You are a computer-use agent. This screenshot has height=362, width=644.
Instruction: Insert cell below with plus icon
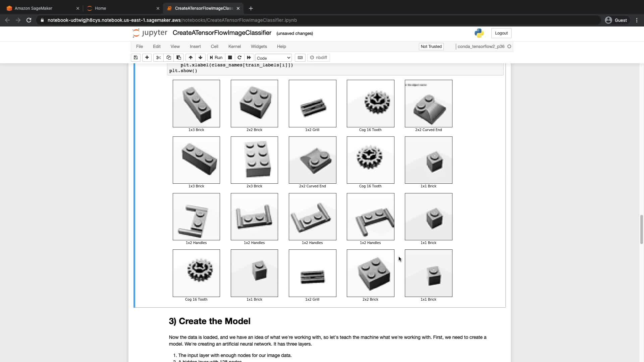(147, 58)
